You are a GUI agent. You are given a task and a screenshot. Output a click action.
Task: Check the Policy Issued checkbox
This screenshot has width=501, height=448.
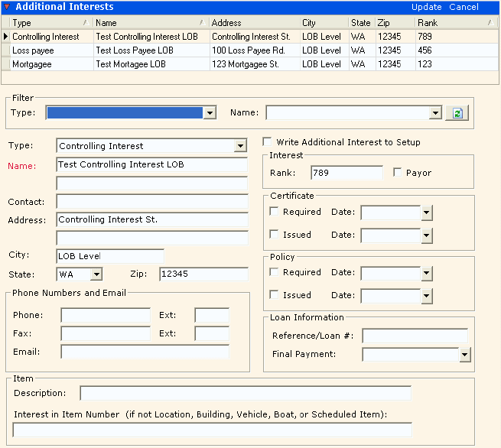(275, 295)
